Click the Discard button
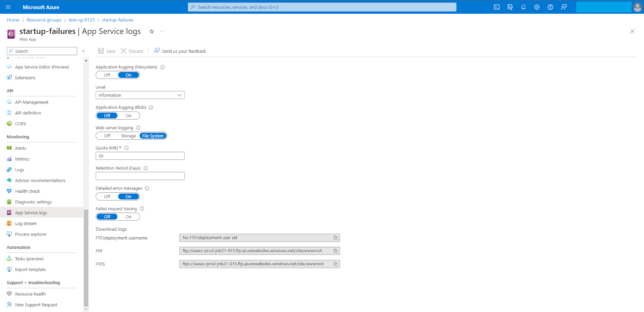 pos(132,51)
